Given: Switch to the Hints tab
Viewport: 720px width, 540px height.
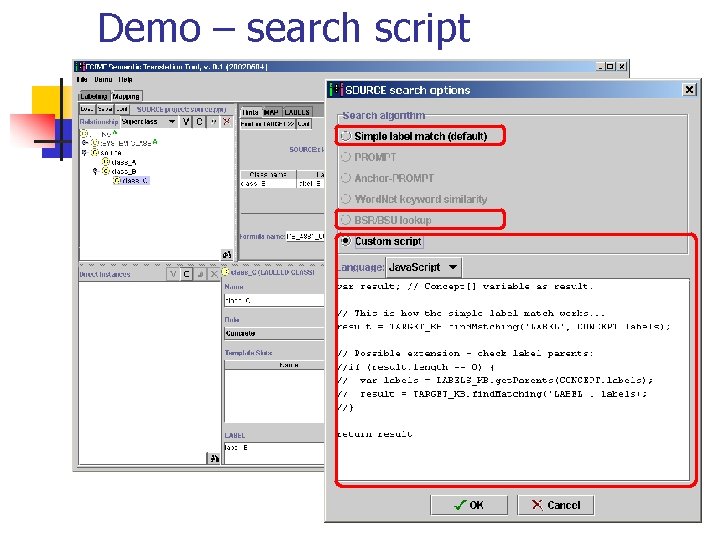Looking at the screenshot, I should pyautogui.click(x=250, y=112).
